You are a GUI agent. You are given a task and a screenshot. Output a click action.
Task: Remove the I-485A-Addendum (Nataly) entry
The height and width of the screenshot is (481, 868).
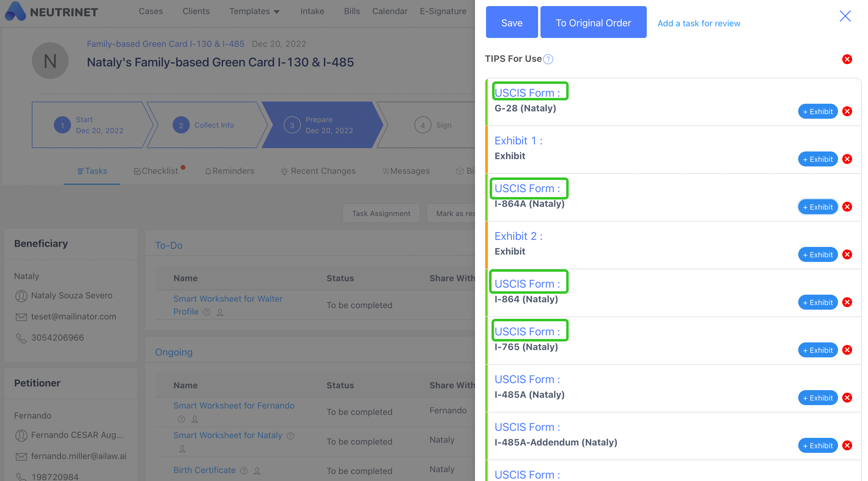point(847,445)
